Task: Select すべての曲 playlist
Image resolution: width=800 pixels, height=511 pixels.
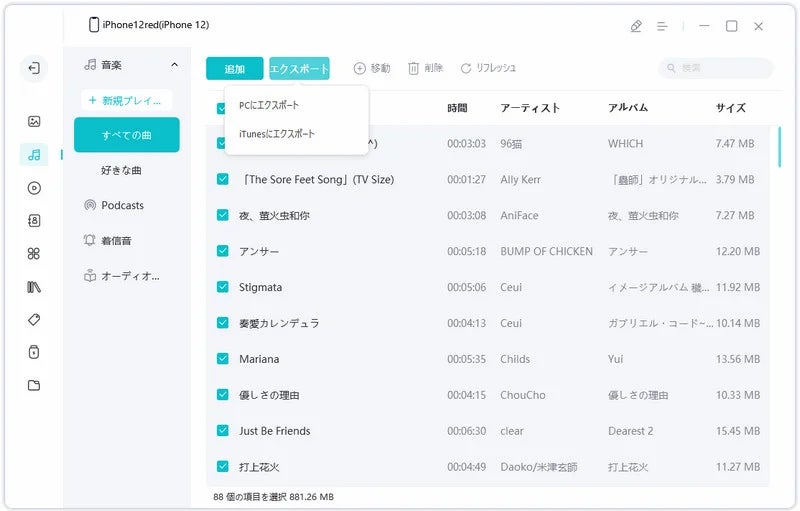Action: [x=127, y=135]
